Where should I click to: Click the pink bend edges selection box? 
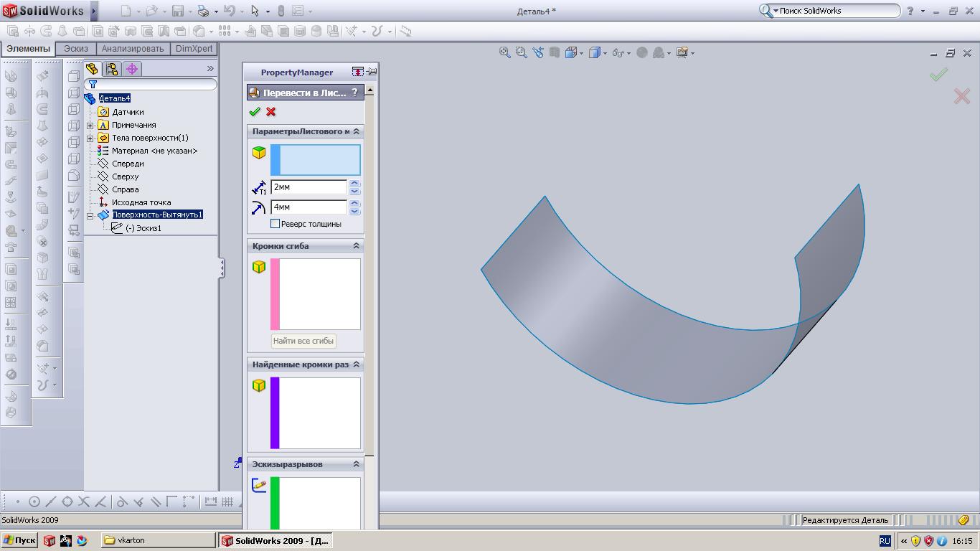pos(316,294)
